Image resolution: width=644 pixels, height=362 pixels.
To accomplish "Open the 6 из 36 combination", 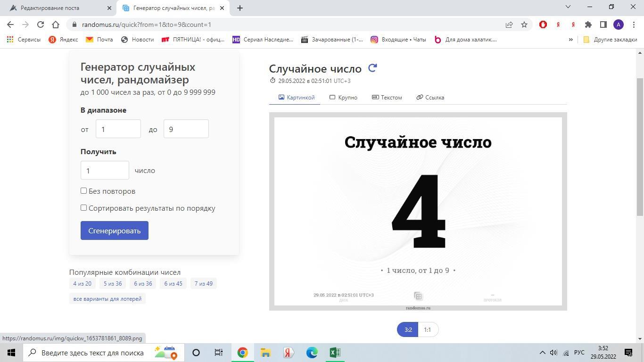I will [x=143, y=283].
